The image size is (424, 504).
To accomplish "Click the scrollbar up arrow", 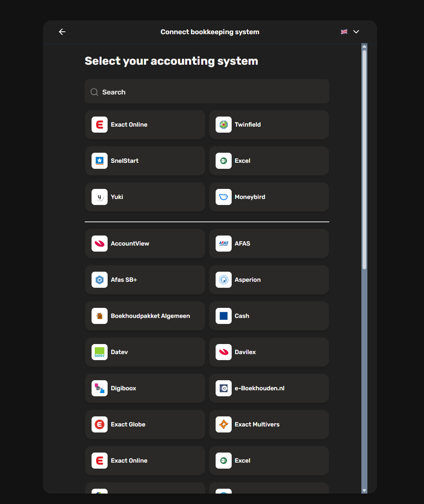I will 364,46.
